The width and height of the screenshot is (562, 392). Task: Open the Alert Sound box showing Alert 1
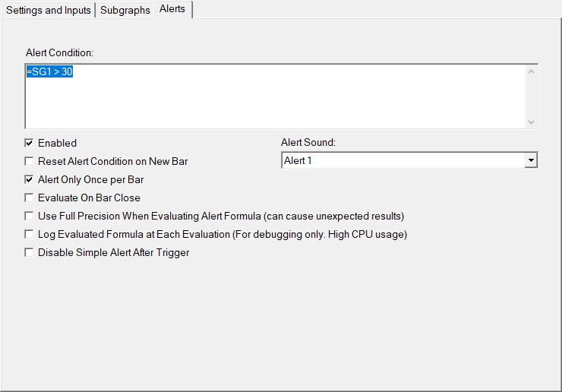click(403, 160)
